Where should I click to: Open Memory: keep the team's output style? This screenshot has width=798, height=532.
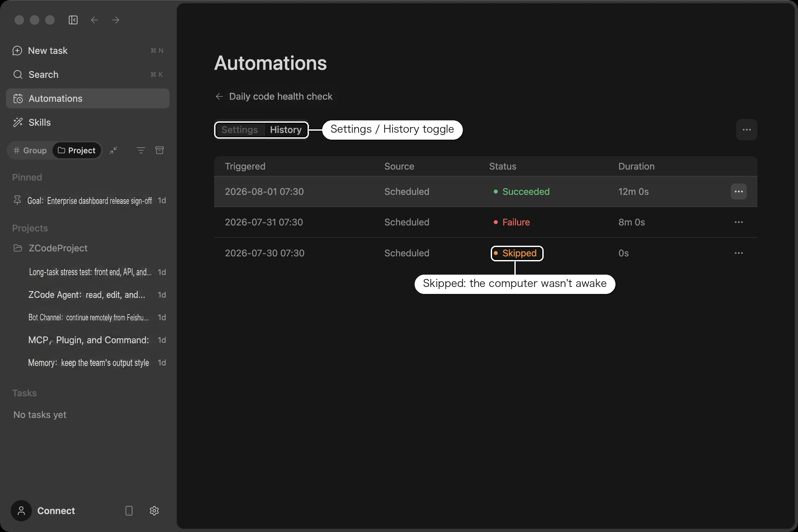[88, 363]
